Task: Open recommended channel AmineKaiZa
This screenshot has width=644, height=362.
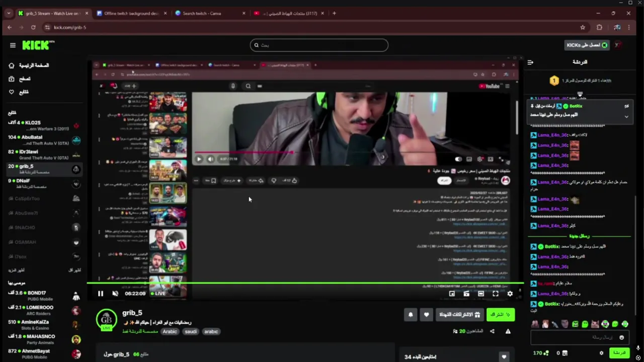Action: pyautogui.click(x=44, y=325)
